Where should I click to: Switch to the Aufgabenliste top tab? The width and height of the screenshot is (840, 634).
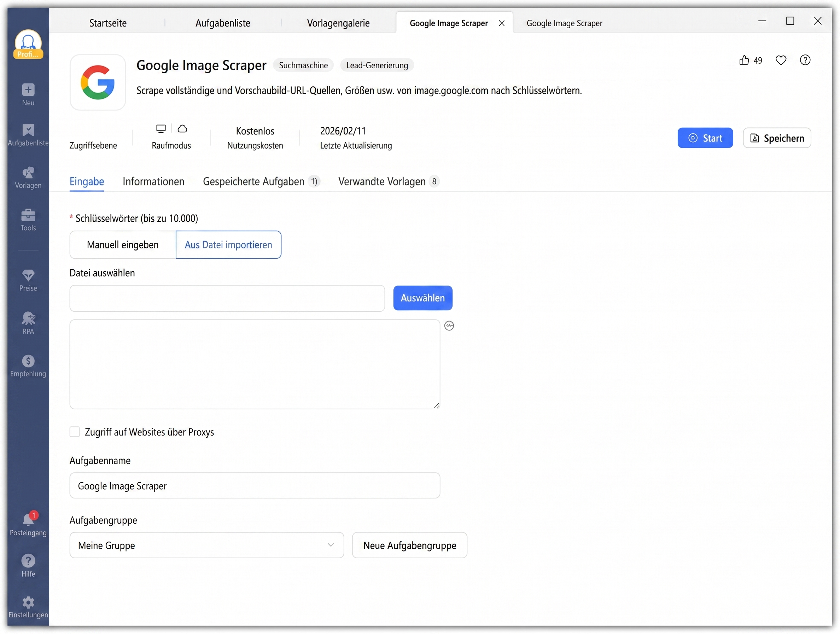coord(223,23)
